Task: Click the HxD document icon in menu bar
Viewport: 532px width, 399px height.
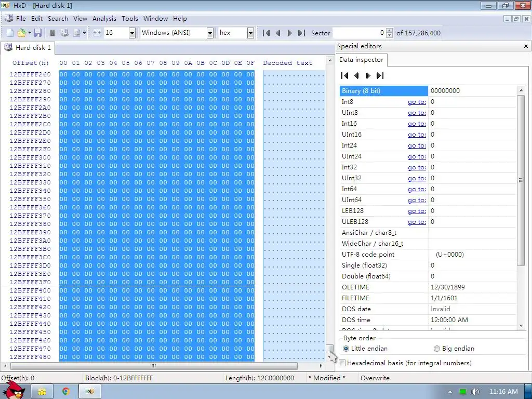Action: [x=8, y=18]
